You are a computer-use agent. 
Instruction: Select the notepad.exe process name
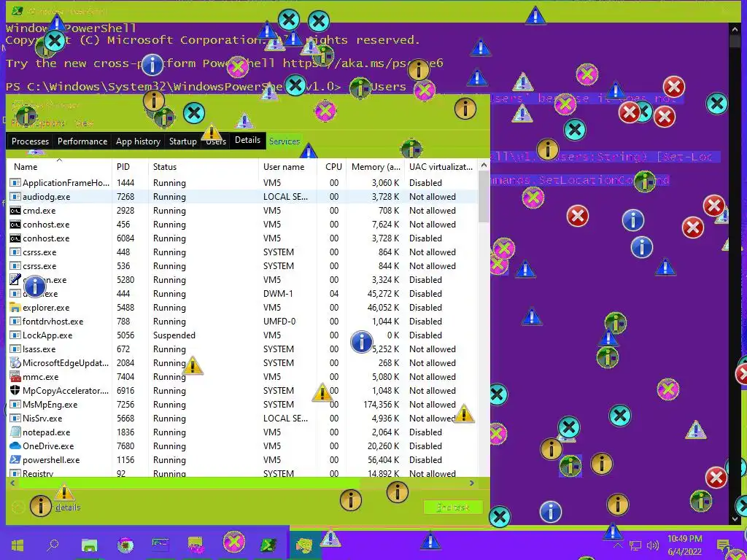46,432
